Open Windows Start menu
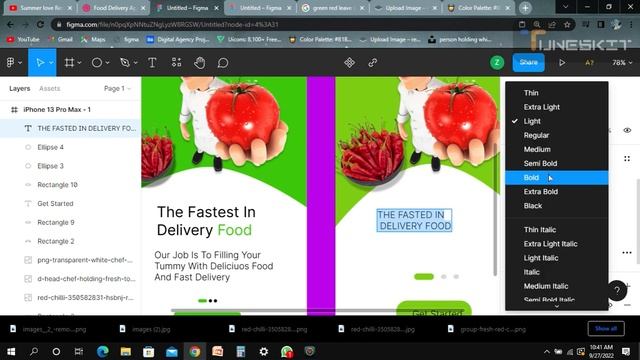640x360 pixels. (x=11, y=351)
